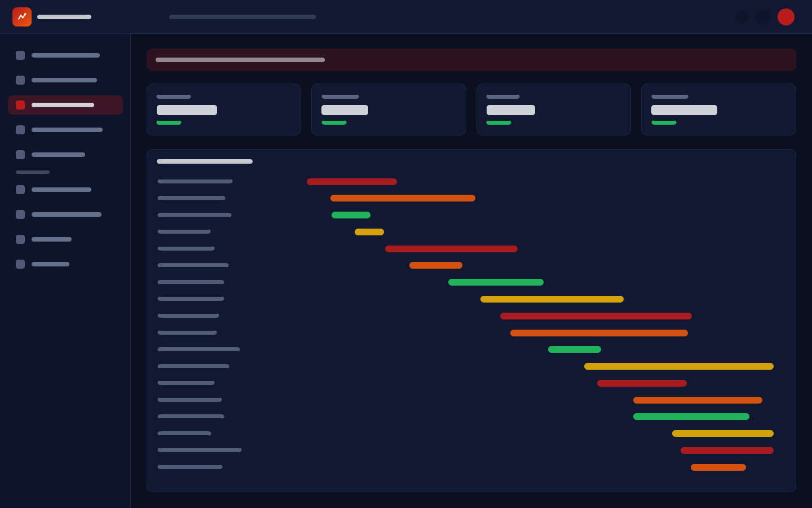Select the red bar in fifth timeline row
The height and width of the screenshot is (508, 812).
pos(451,249)
